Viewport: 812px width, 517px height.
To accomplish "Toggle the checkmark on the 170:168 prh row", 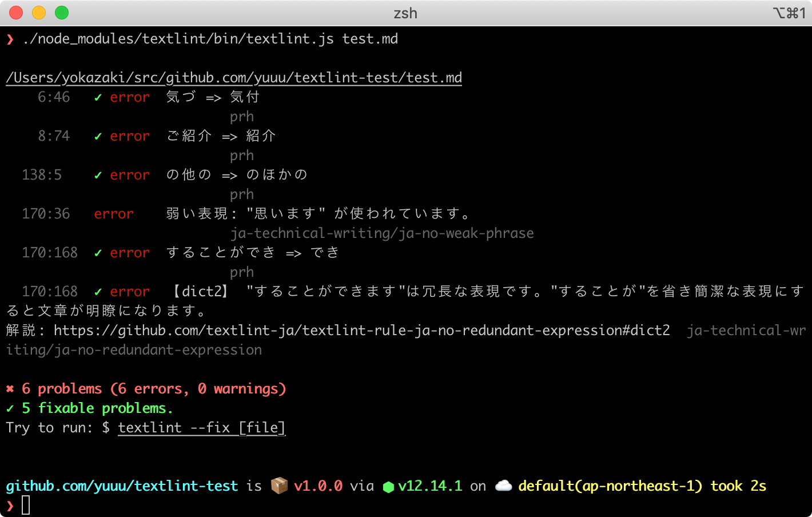I will point(97,252).
